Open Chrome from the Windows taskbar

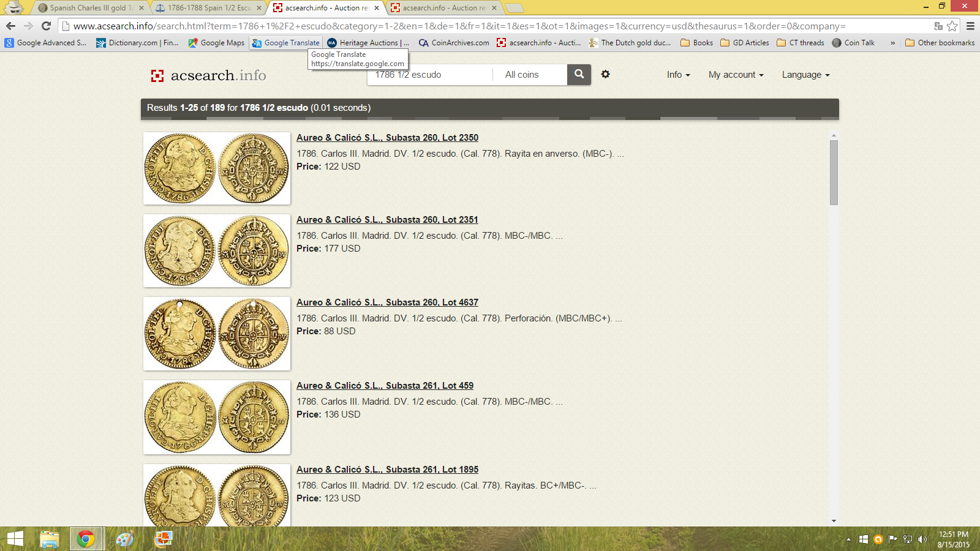(x=86, y=539)
